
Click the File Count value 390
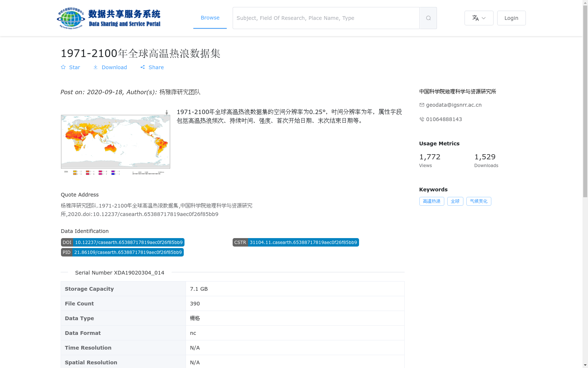pyautogui.click(x=195, y=304)
